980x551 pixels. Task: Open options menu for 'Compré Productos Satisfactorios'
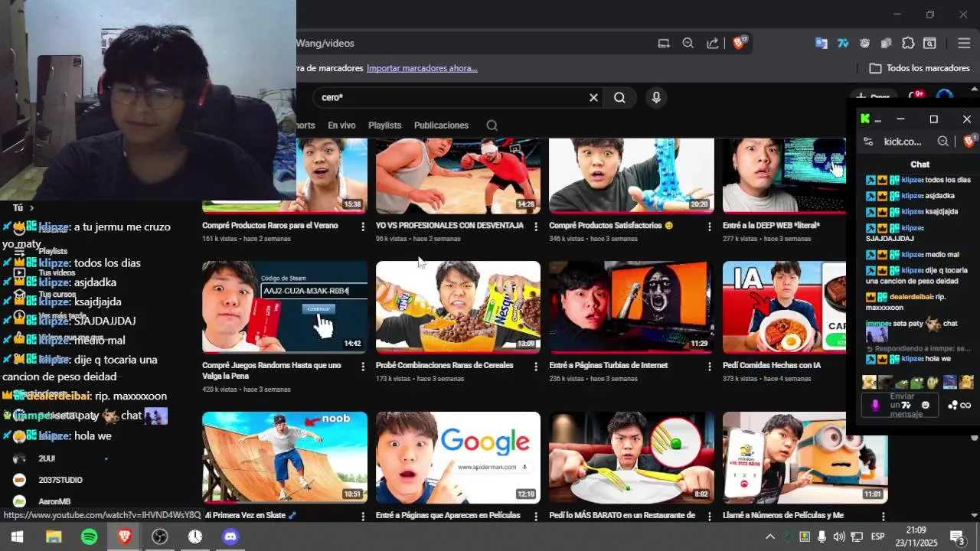[710, 227]
